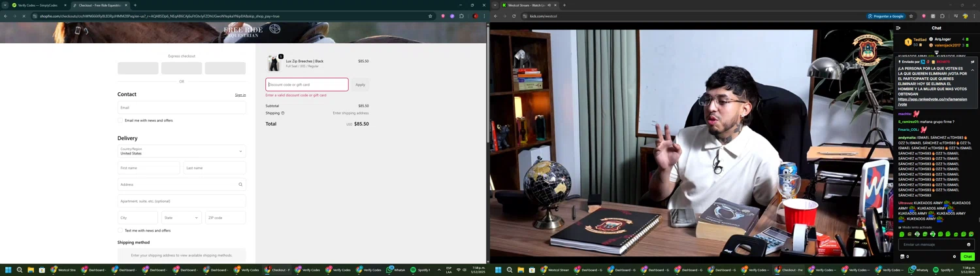This screenshot has height=276, width=980.
Task: Open new tab in Kick browser window
Action: [x=564, y=5]
